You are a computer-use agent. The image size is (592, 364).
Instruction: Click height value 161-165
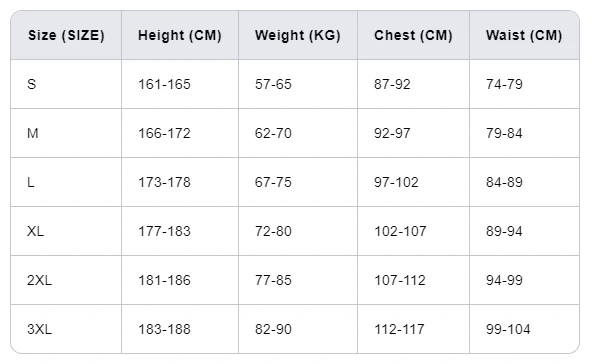tap(164, 84)
